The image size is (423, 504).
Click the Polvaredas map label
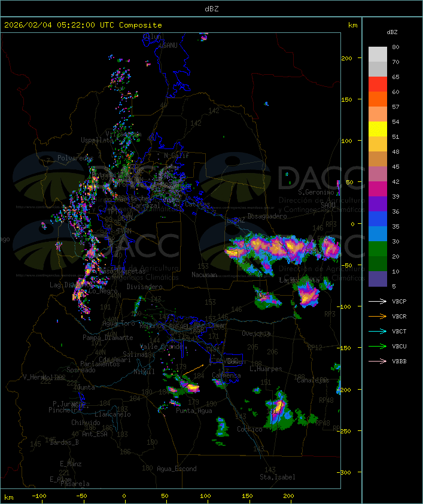pos(75,158)
